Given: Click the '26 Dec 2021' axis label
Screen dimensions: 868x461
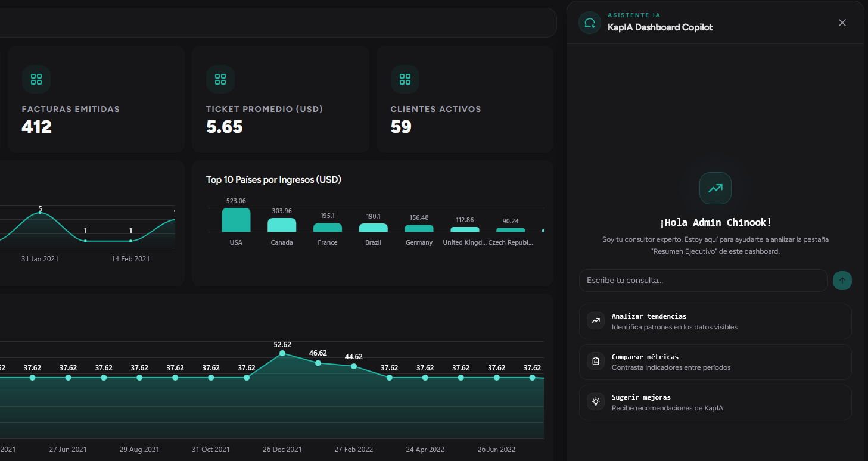Looking at the screenshot, I should (x=282, y=450).
